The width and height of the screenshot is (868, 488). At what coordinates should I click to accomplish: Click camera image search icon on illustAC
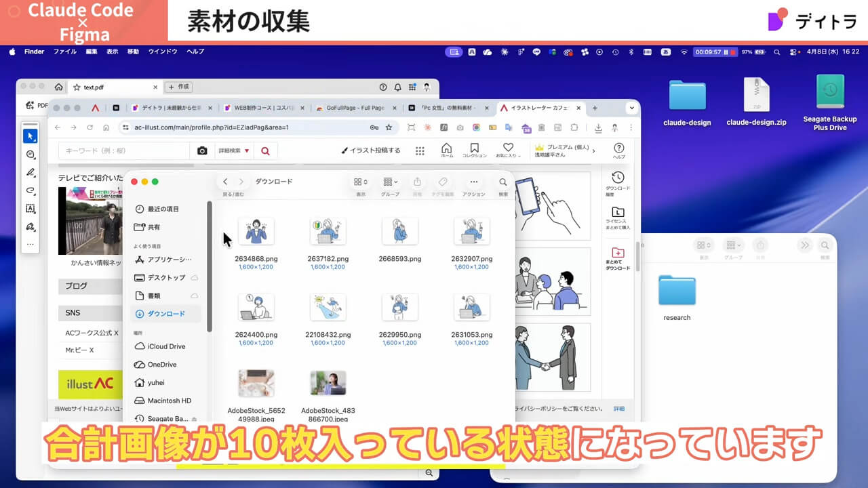202,150
